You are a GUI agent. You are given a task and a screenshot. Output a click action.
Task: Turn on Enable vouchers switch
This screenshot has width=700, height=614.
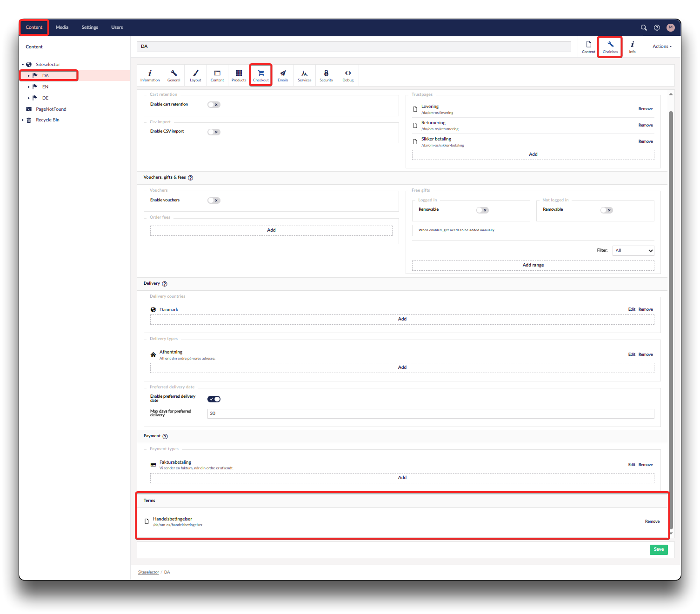[214, 200]
